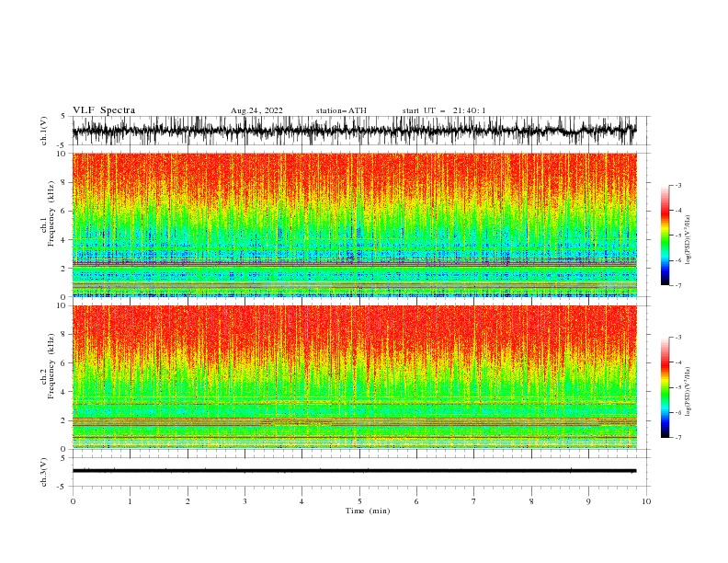The image size is (728, 563).
Task: Click the "6" kHz tick of ch.2 spectrogram
Action: coord(63,363)
